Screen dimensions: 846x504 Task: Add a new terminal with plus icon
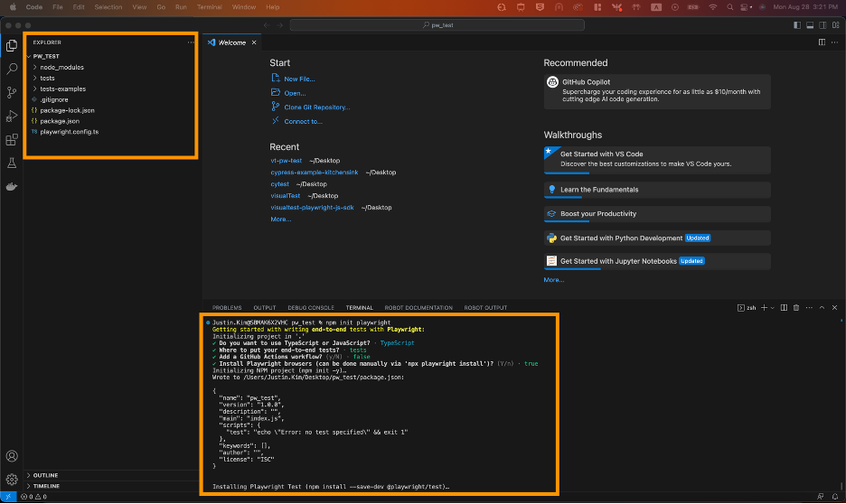(x=764, y=308)
